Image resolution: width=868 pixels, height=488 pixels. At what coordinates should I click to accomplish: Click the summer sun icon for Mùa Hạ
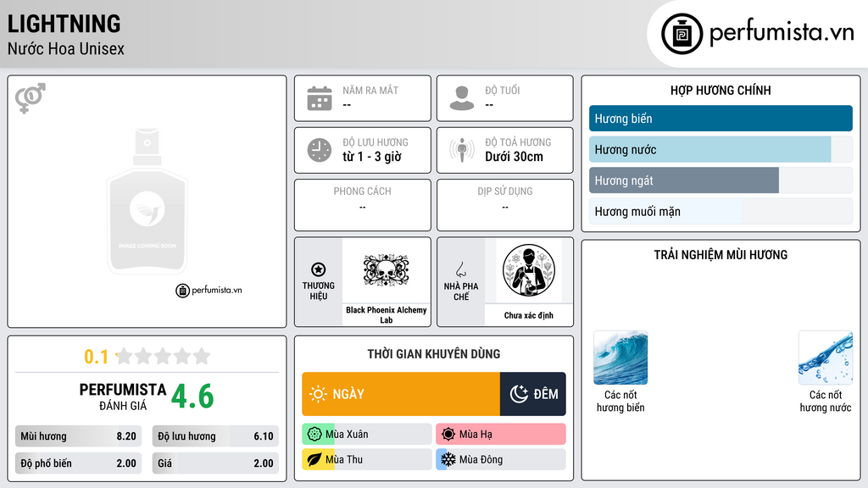click(x=448, y=435)
